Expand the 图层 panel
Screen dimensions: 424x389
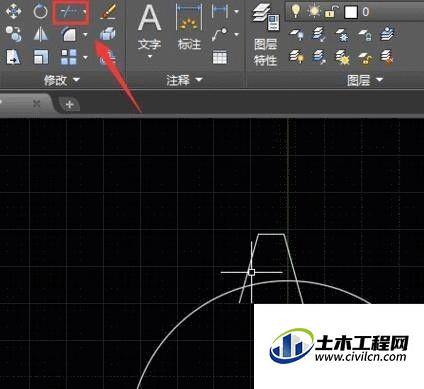(x=365, y=80)
